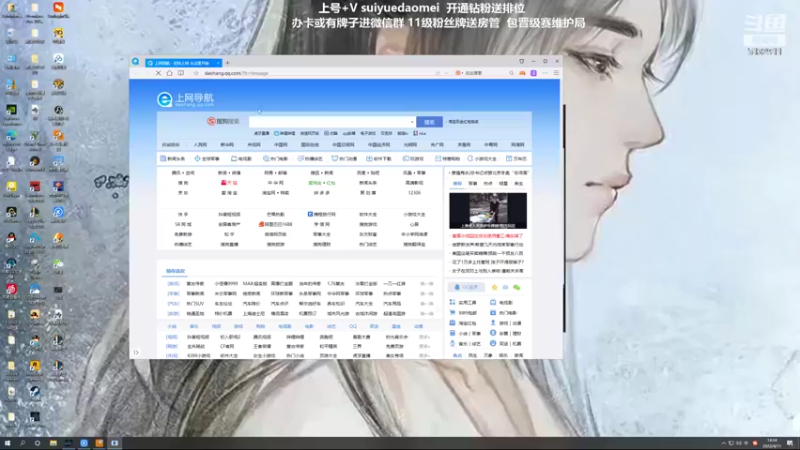Open Windows Start menu
The width and height of the screenshot is (800, 450).
click(x=7, y=443)
